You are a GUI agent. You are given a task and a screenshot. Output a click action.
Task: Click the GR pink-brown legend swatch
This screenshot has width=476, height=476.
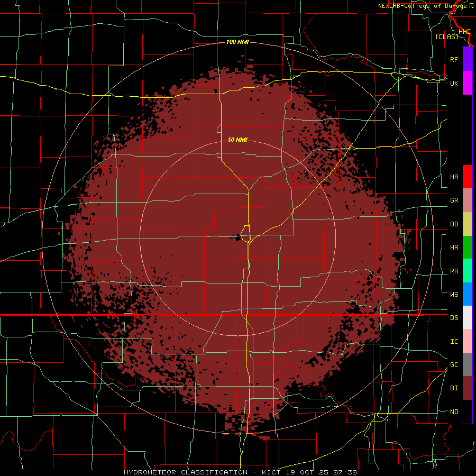tap(467, 200)
